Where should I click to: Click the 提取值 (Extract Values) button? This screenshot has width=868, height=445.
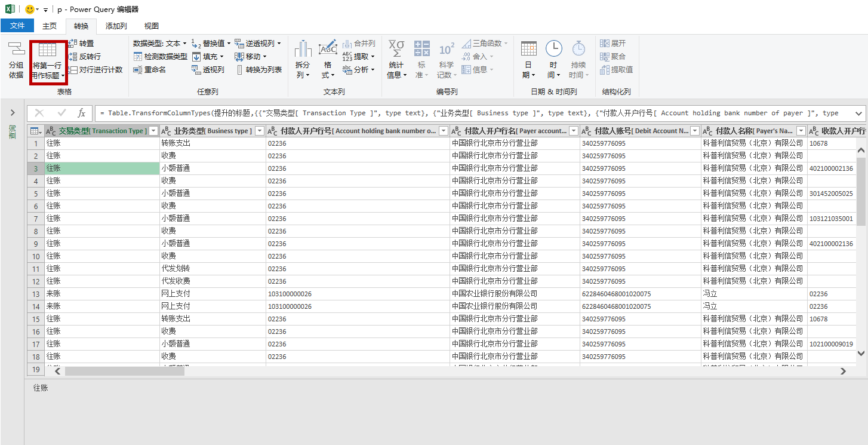(617, 69)
